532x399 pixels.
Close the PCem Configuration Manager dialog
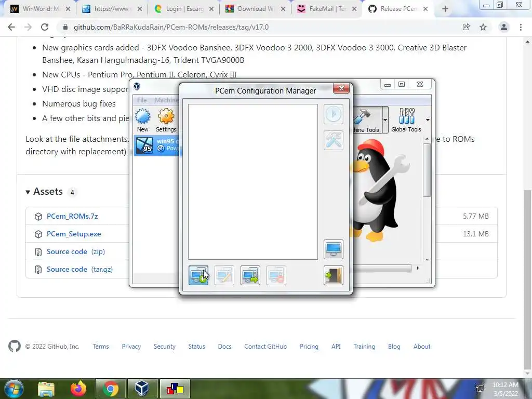[341, 88]
